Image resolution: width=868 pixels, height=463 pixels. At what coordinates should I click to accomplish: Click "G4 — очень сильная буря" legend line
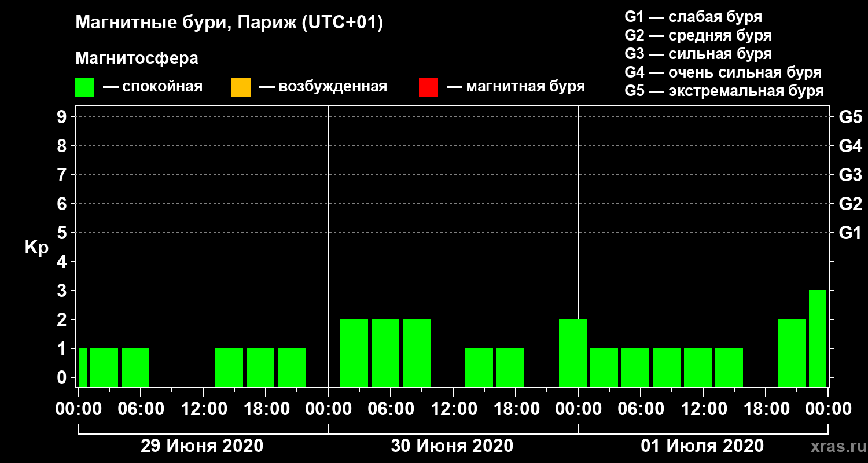click(x=723, y=73)
